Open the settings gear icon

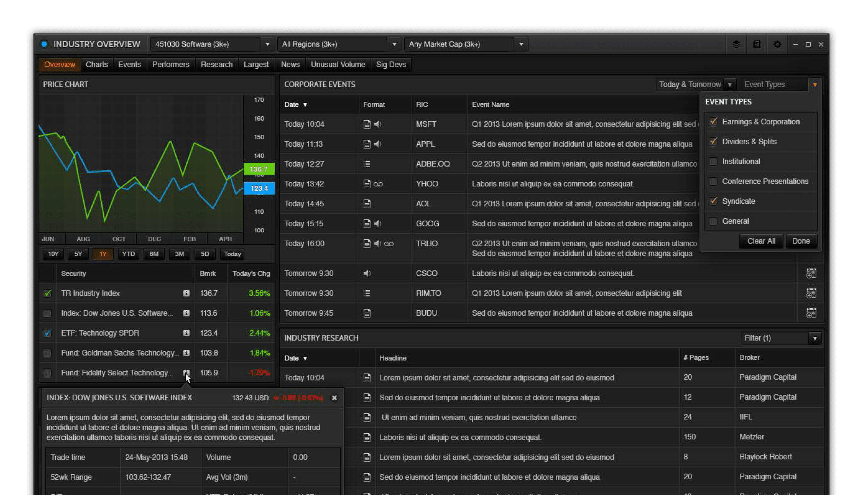pyautogui.click(x=777, y=44)
